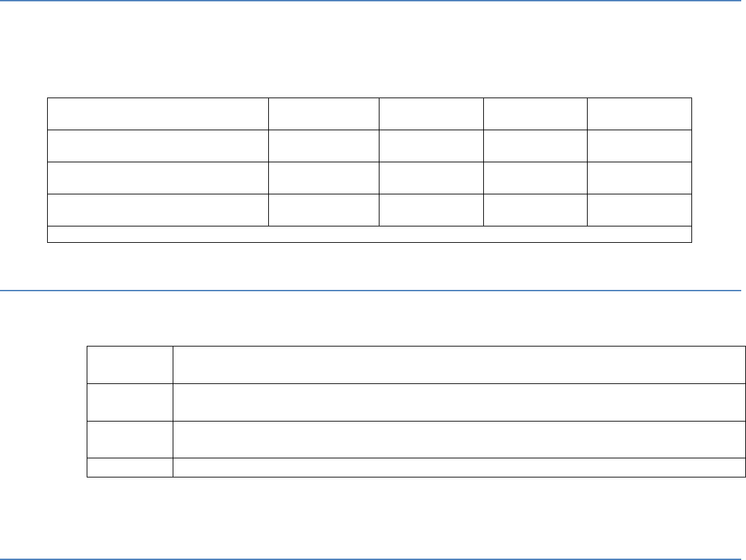The width and height of the screenshot is (746, 560).
Task: Select third-row narrow left cell in lower table
Action: [x=130, y=440]
